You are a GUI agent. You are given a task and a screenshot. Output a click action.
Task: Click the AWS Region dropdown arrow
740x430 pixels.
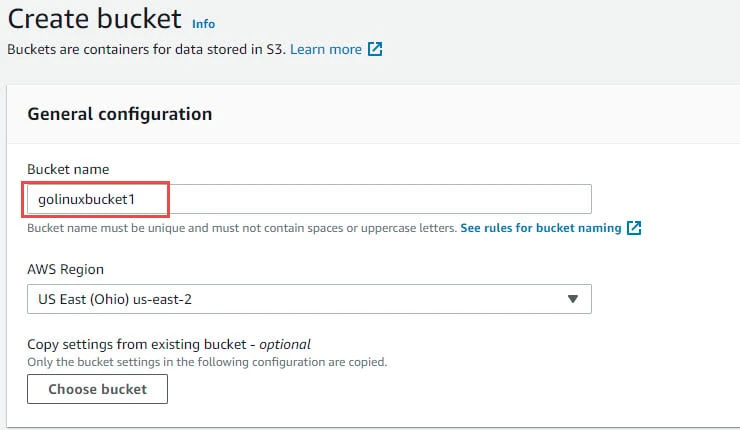[x=573, y=299]
